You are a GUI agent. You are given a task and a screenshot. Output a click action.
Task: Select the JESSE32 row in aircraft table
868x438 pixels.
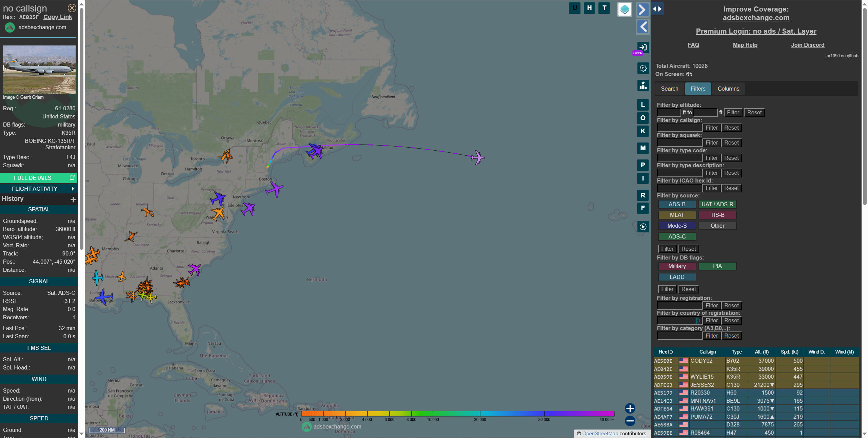coord(756,385)
